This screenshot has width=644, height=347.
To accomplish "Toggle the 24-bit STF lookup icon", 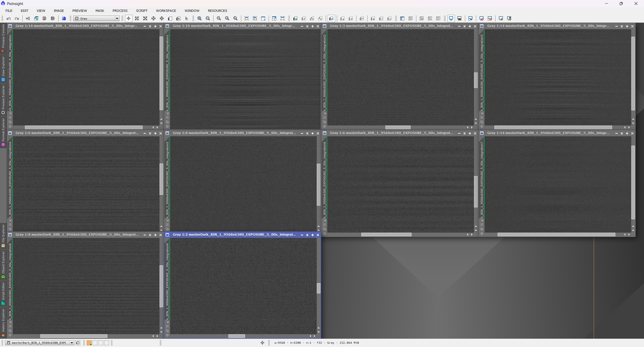I will [459, 18].
